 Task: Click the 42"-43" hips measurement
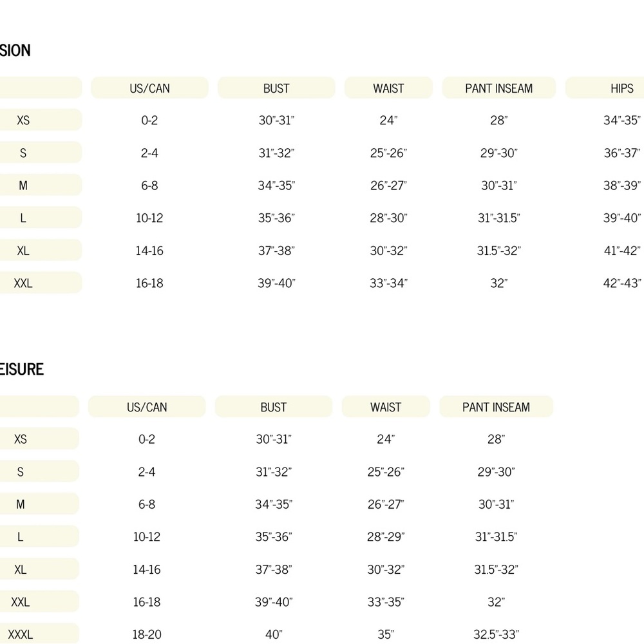622,283
